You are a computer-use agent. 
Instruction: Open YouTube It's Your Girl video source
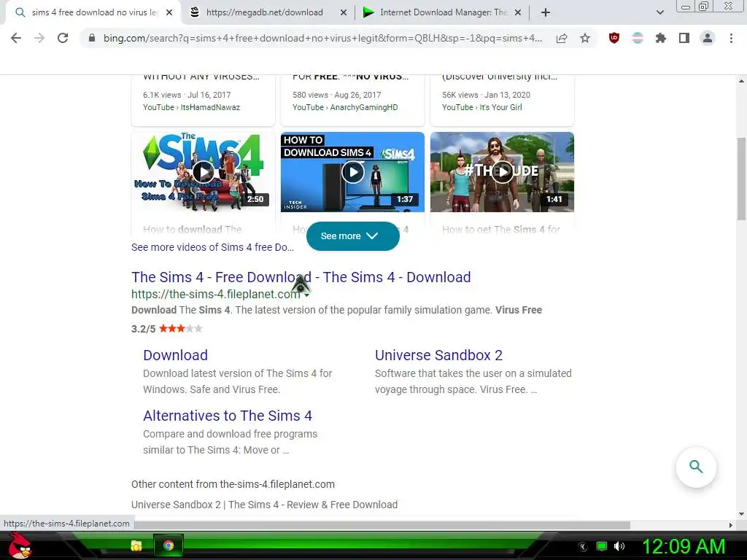482,108
